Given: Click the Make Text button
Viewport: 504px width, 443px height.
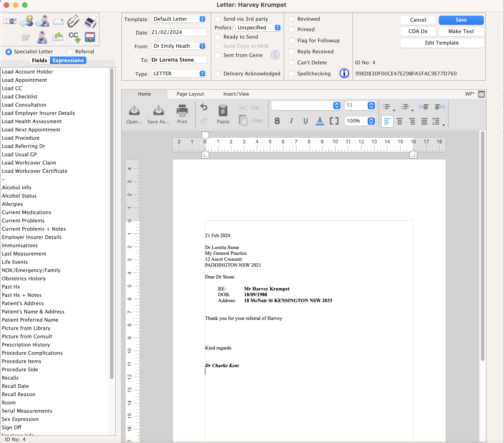Looking at the screenshot, I should 461,31.
